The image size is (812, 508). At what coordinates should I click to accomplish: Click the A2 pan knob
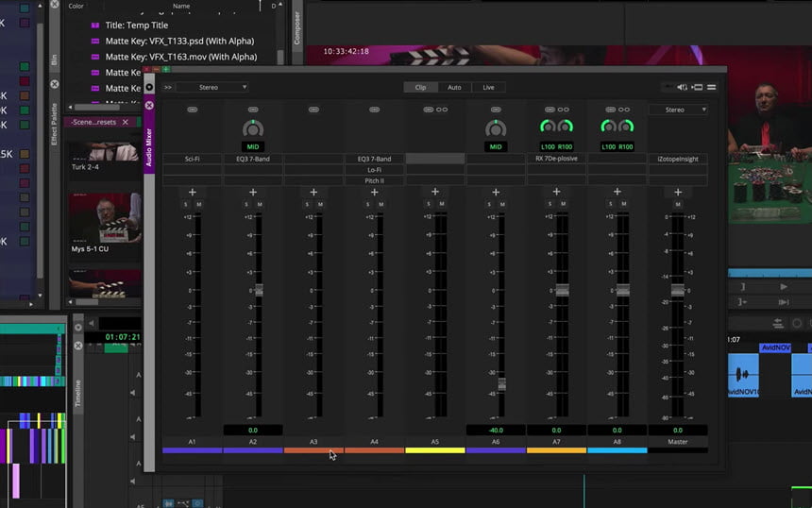(x=253, y=129)
